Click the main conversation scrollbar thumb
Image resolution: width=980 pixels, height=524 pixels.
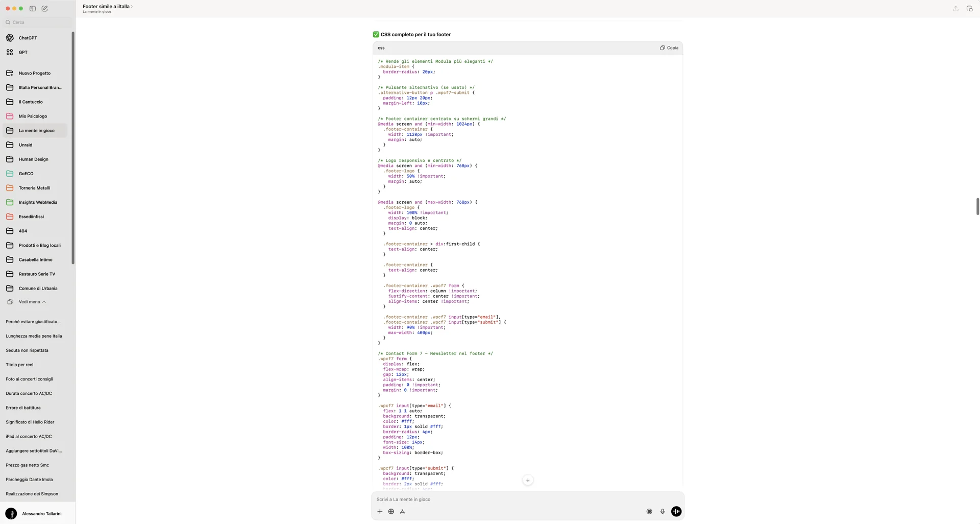pyautogui.click(x=977, y=206)
